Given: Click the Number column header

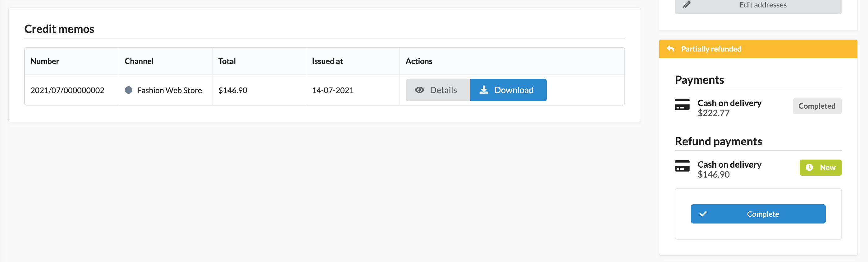Looking at the screenshot, I should point(45,61).
